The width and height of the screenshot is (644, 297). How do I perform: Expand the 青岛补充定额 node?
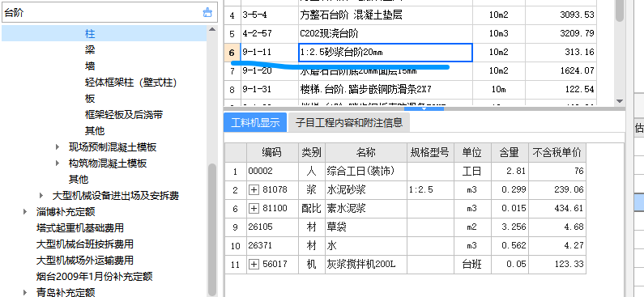coord(25,292)
